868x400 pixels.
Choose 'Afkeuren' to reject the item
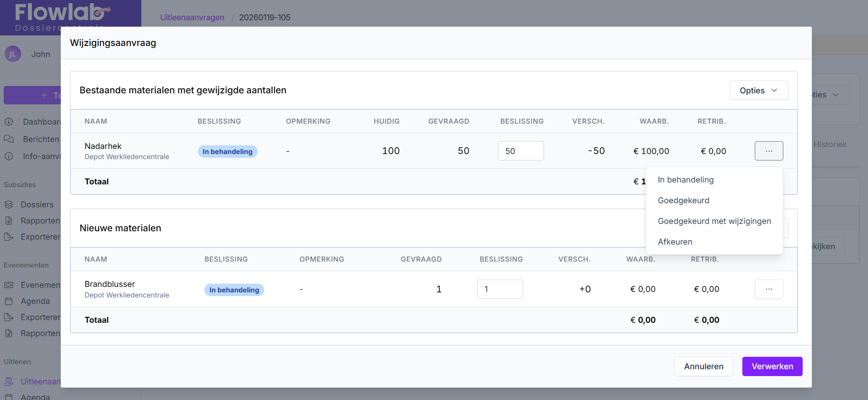[x=675, y=242]
